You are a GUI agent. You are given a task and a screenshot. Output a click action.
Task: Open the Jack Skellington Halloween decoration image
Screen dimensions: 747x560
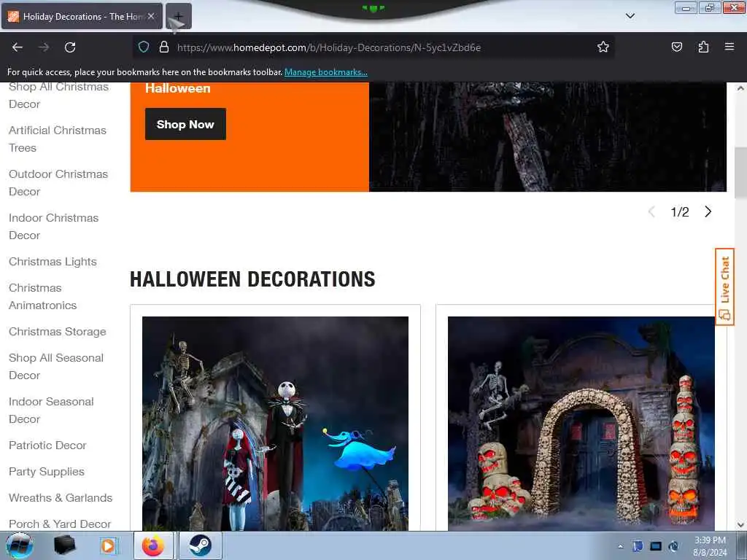[x=275, y=424]
